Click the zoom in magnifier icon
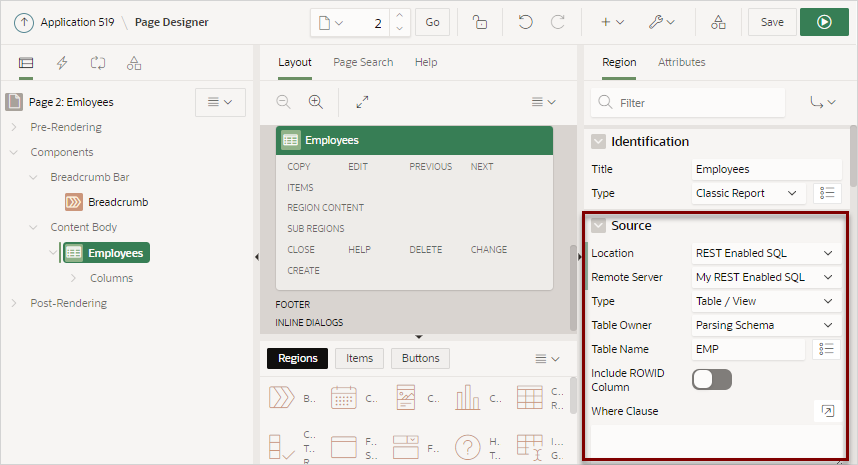The height and width of the screenshot is (465, 858). (x=316, y=102)
